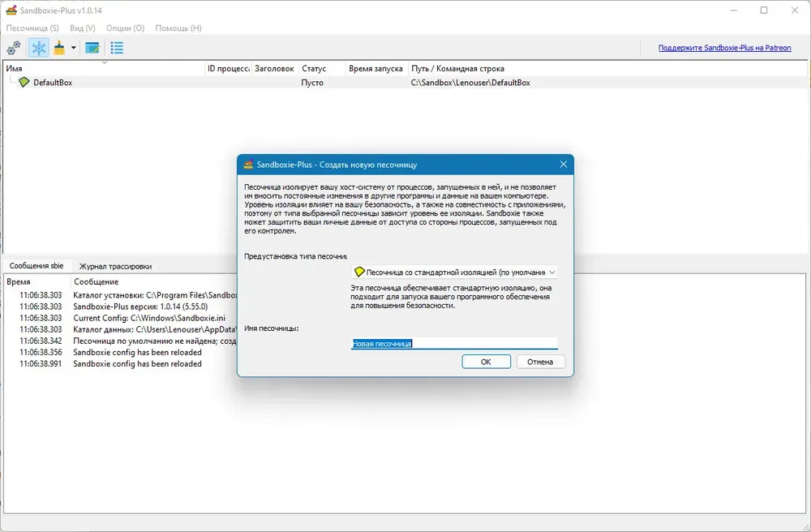Click the Отмена button
The height and width of the screenshot is (532, 811).
540,362
